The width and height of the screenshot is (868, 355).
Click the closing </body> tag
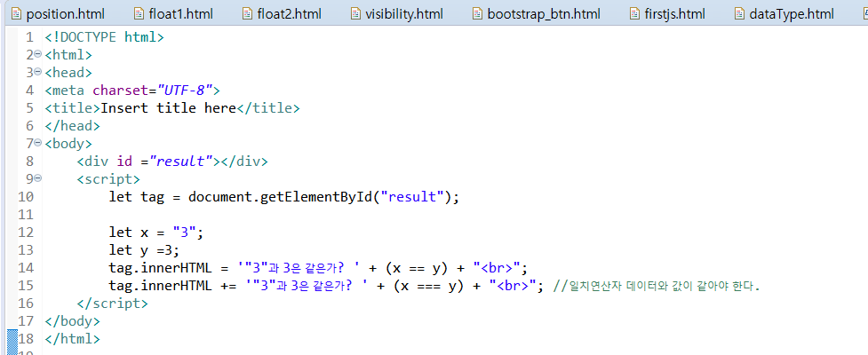click(x=73, y=320)
